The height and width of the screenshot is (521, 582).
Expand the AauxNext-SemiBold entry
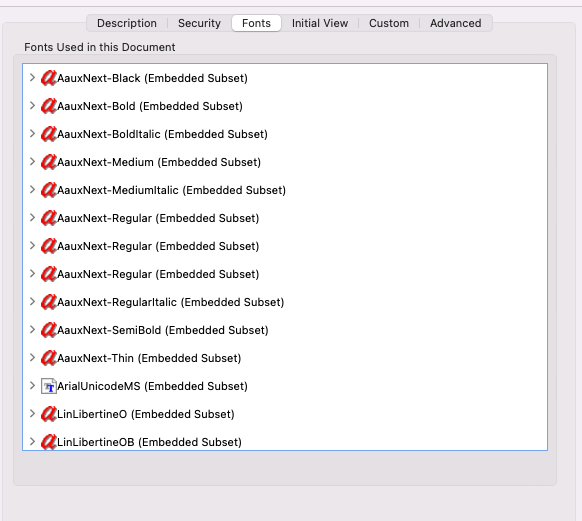(32, 330)
